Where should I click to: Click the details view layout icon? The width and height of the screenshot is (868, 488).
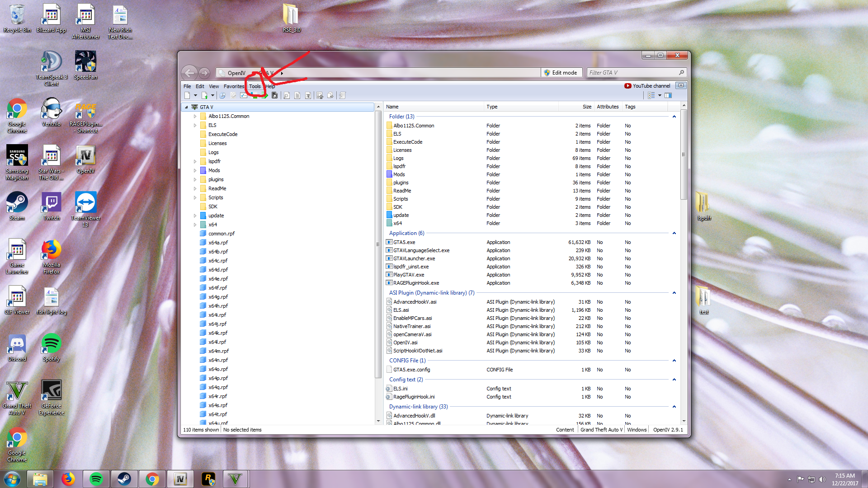tap(651, 95)
